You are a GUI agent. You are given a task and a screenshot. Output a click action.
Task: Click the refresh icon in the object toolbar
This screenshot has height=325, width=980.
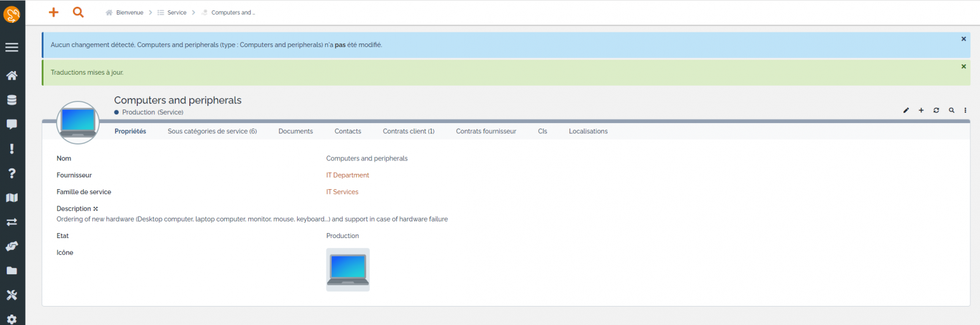pyautogui.click(x=936, y=110)
